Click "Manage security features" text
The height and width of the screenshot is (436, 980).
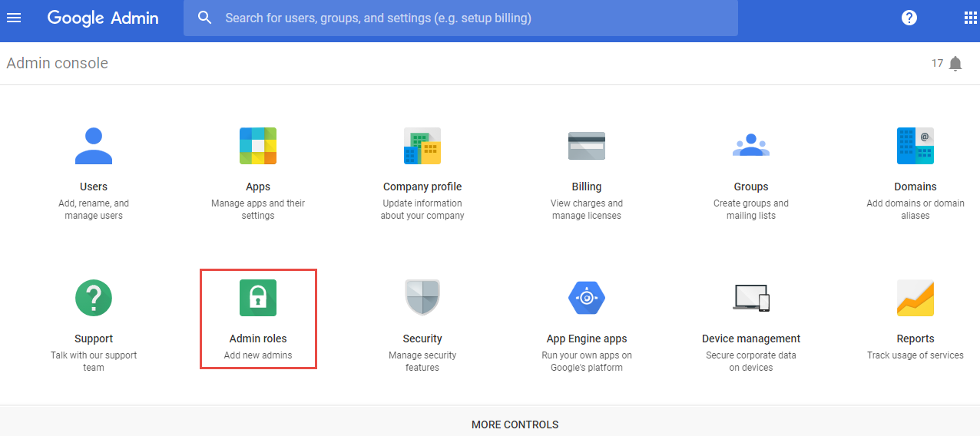[422, 362]
